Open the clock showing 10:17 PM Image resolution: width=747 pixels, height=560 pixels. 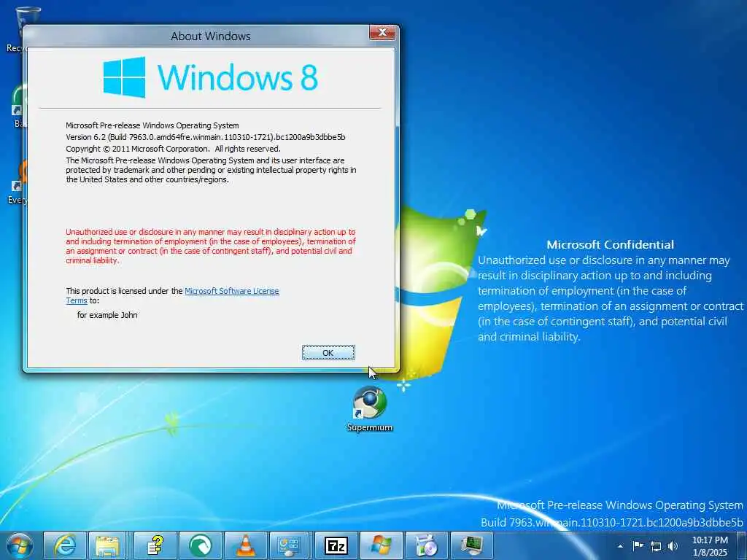pyautogui.click(x=710, y=546)
